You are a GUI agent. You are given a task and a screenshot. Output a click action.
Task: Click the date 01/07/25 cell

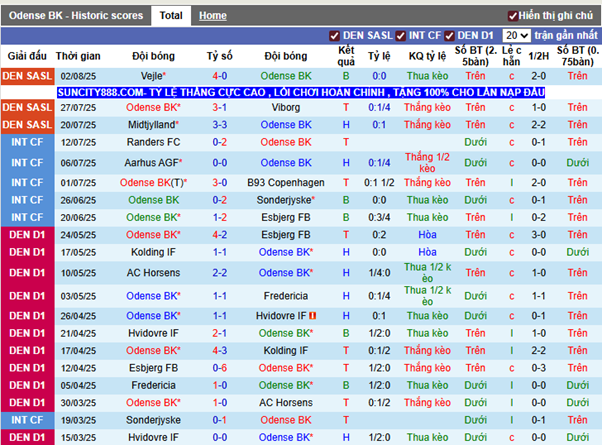click(x=78, y=183)
